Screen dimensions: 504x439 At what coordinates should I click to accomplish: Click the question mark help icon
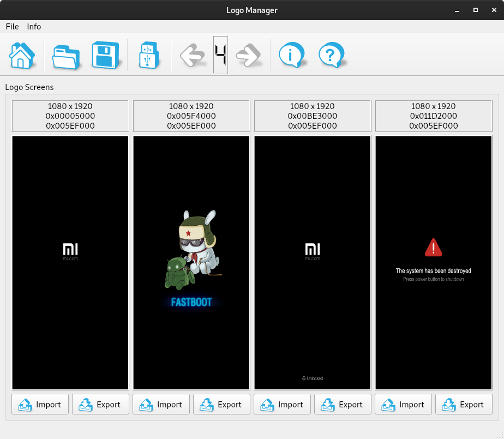[332, 55]
